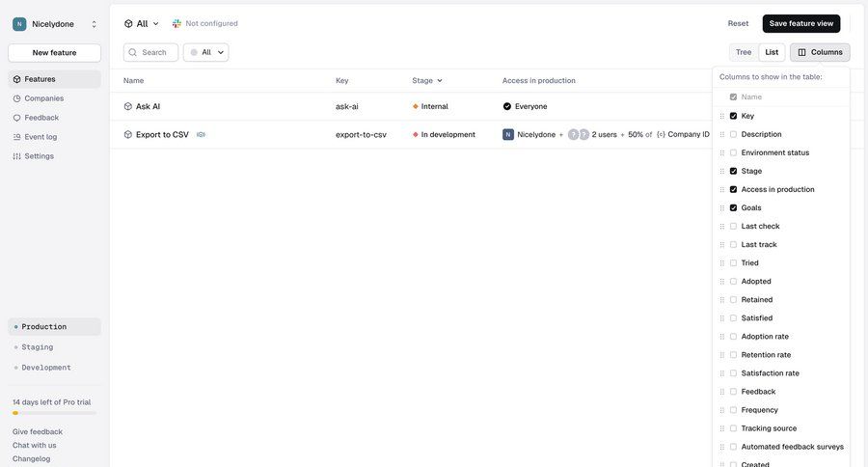The image size is (868, 467).
Task: Click Reset view button
Action: (738, 23)
